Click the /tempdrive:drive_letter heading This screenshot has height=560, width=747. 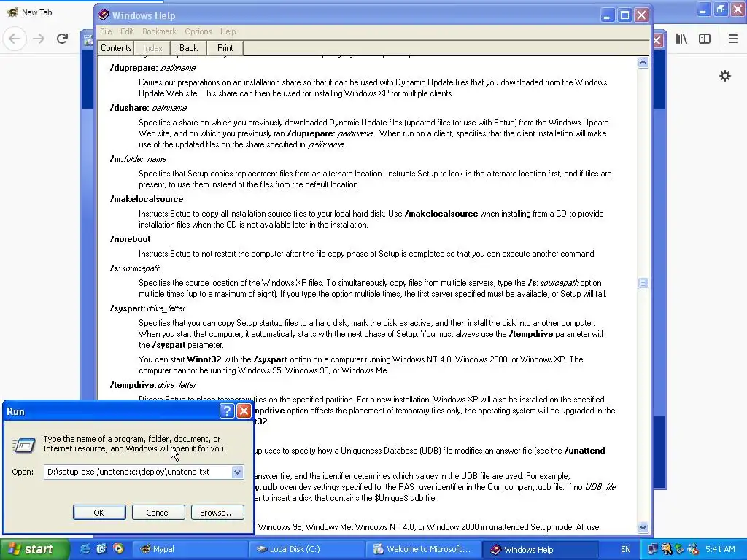point(153,385)
